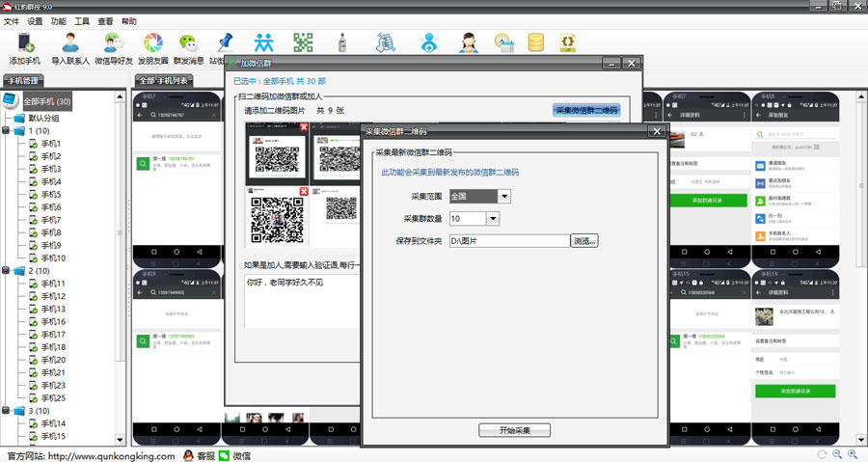868x462 pixels.
Task: Select 手机20 in the tree
Action: tap(53, 360)
